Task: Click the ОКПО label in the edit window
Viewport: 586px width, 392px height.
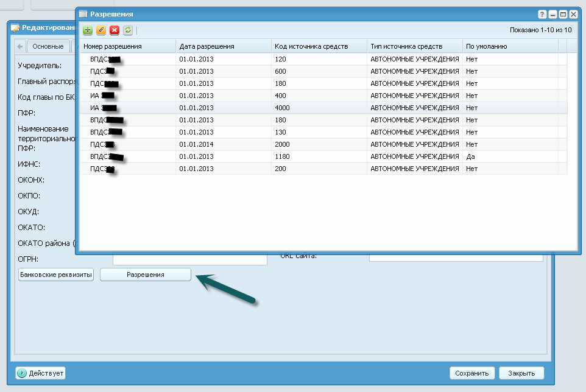Action: click(29, 196)
